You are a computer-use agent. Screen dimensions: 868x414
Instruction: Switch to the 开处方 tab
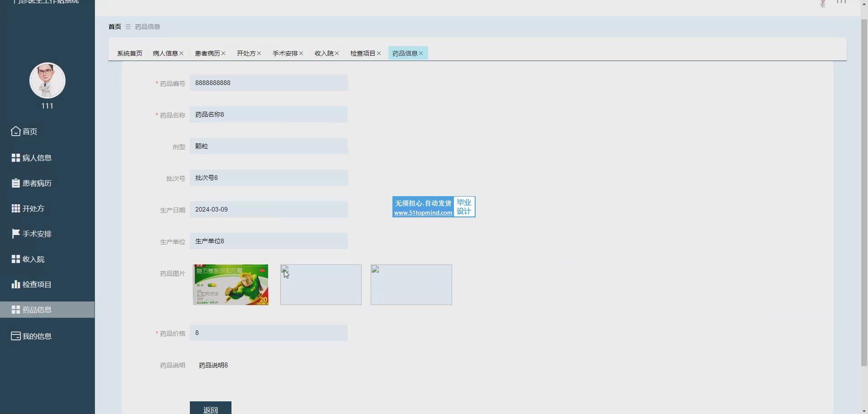[246, 53]
